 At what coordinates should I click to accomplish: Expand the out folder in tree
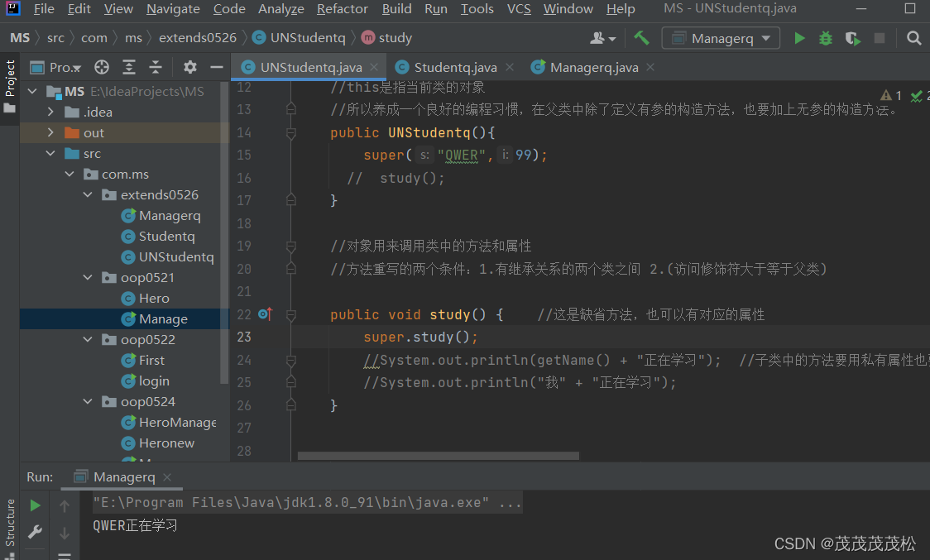pyautogui.click(x=50, y=132)
